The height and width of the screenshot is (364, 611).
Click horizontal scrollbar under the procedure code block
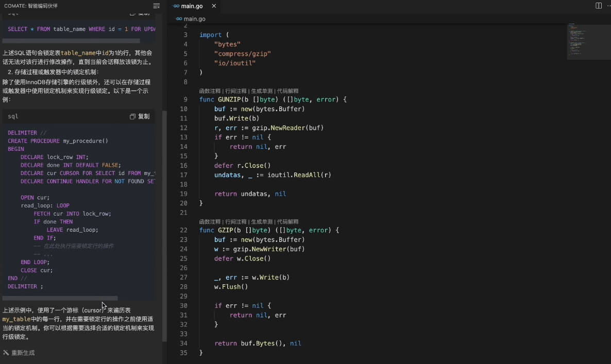click(60, 298)
